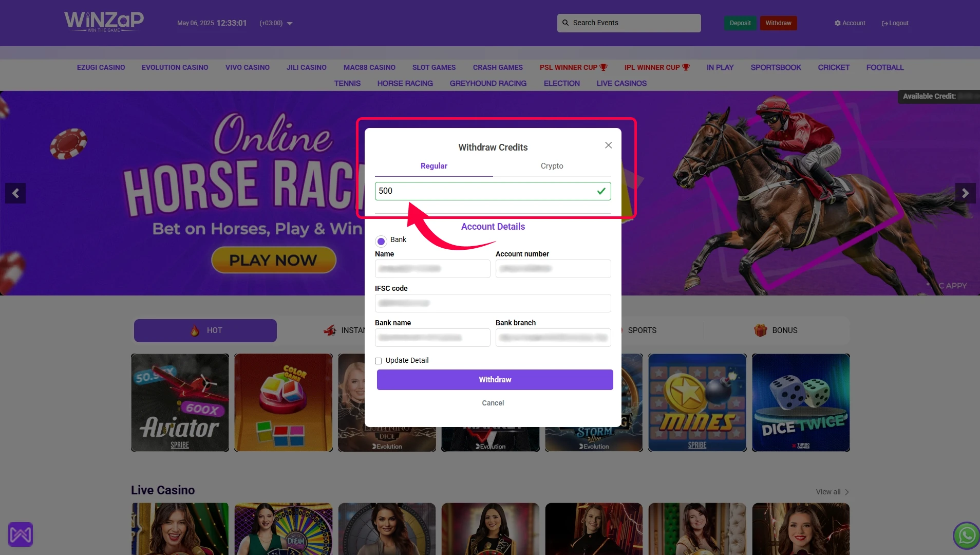The image size is (980, 555).
Task: Click the Logout icon link
Action: [x=895, y=23]
